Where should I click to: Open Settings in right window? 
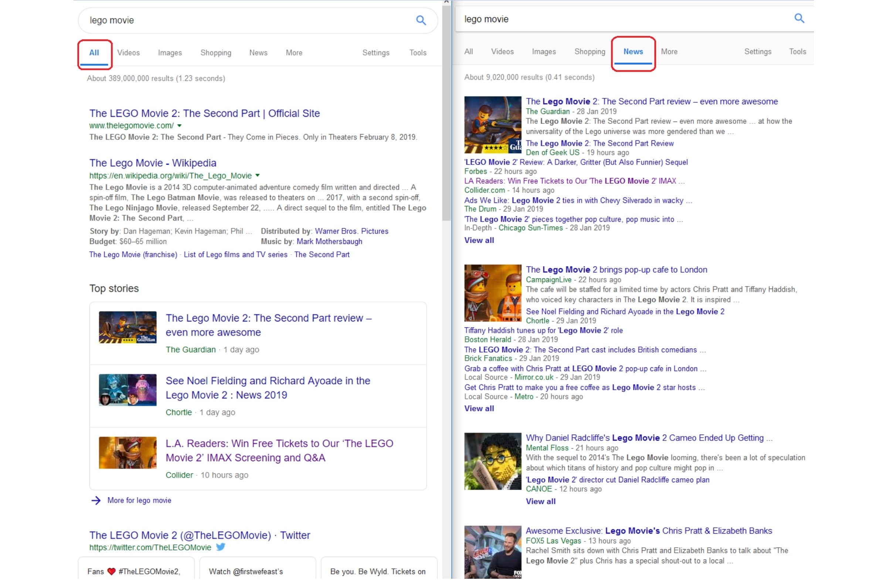[x=758, y=52]
